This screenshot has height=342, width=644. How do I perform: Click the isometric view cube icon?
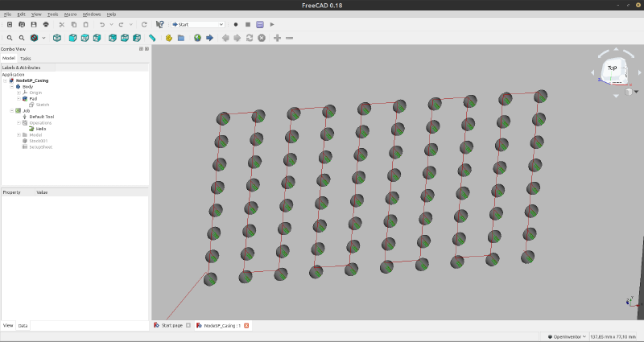57,38
